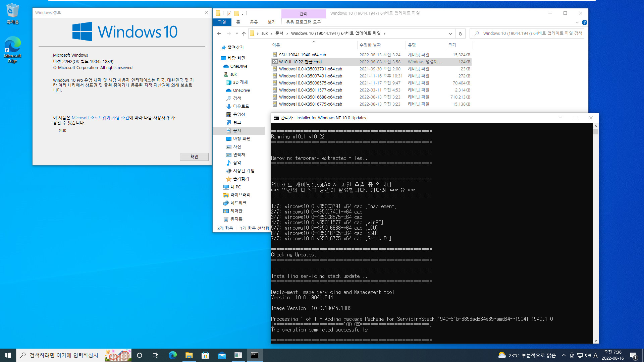
Task: Select Windows10.0-KB5011577-x64.cab file
Action: [371, 90]
